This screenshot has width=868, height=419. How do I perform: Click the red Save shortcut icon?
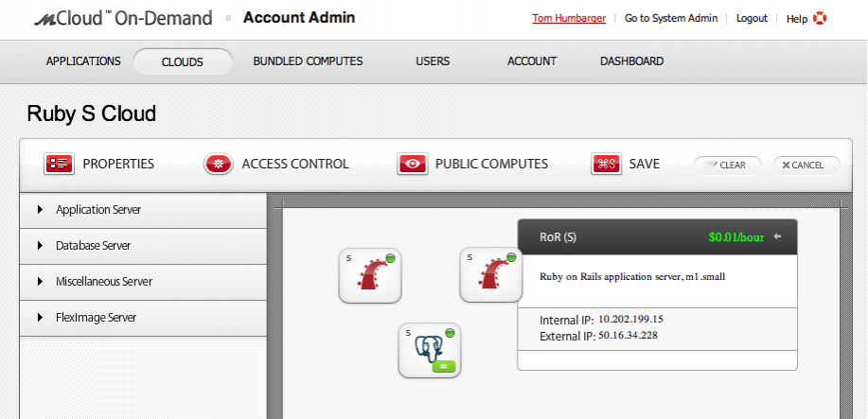point(606,164)
